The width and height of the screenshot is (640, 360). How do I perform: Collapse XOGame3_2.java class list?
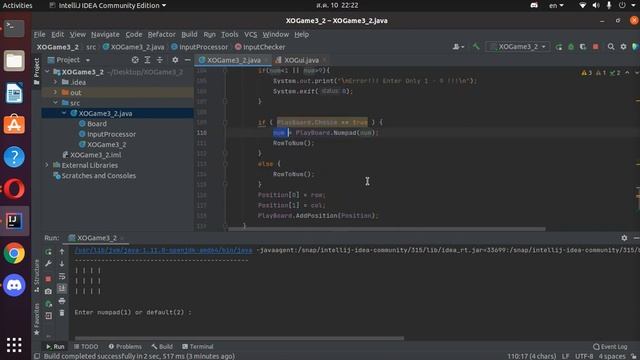tap(64, 113)
